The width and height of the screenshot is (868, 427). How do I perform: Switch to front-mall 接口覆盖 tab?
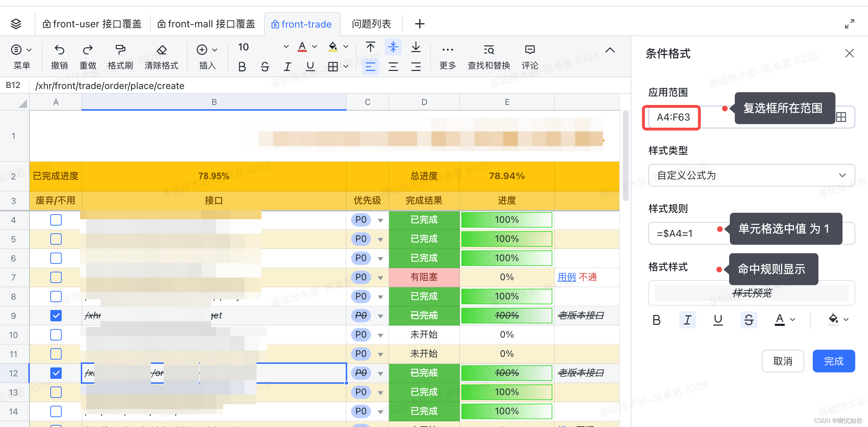point(207,24)
